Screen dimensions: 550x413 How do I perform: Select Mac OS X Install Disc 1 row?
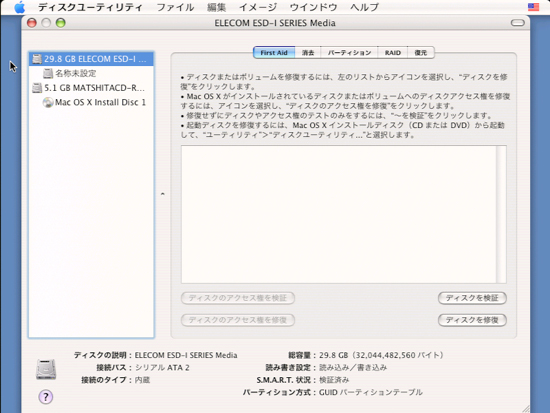[x=91, y=102]
